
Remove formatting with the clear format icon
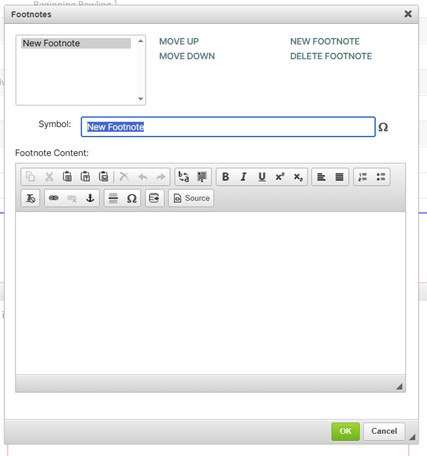pyautogui.click(x=30, y=198)
